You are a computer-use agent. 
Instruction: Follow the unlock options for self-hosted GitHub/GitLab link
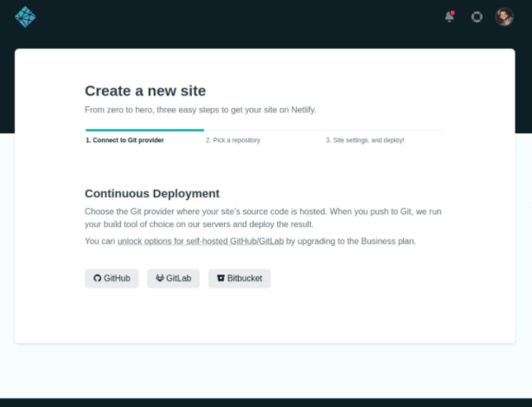[x=201, y=242]
